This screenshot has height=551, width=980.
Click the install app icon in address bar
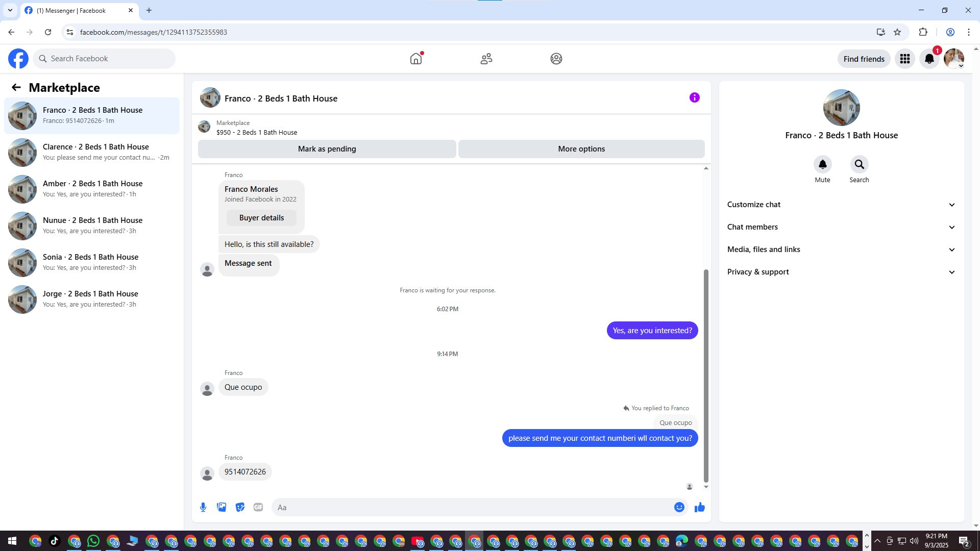click(x=881, y=32)
